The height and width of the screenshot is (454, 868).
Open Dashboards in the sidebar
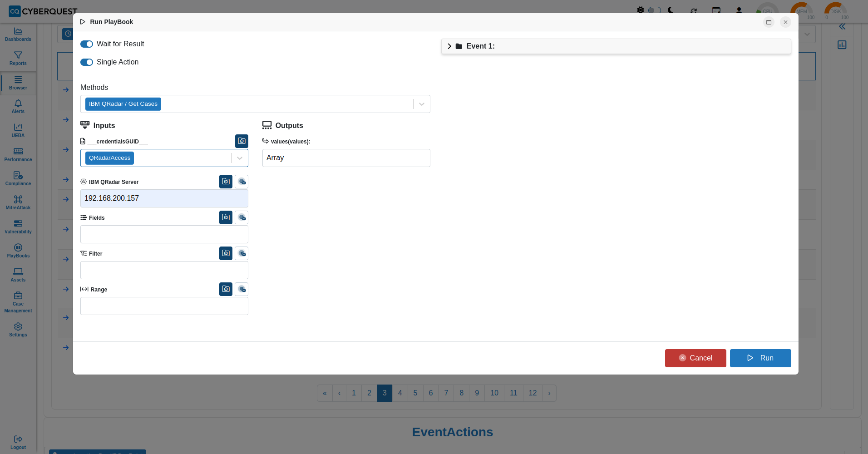18,35
